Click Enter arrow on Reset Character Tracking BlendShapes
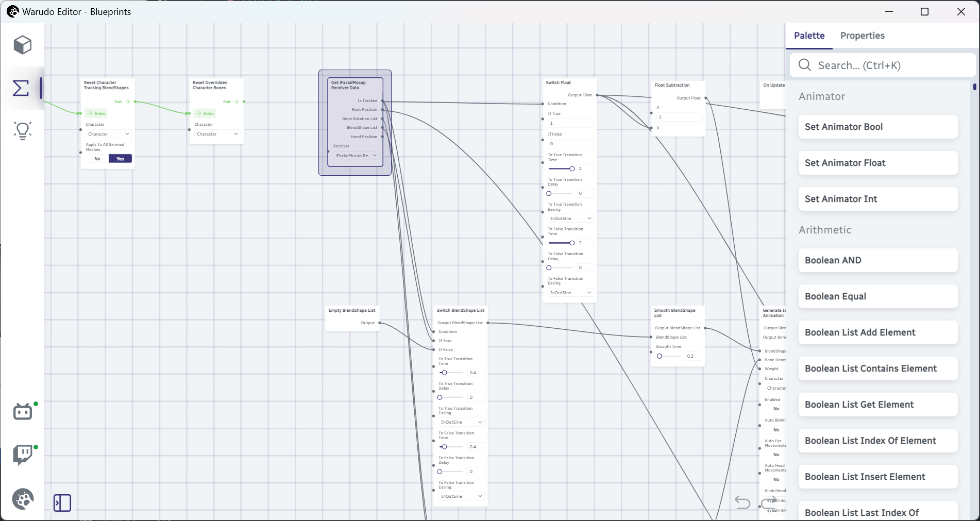 tap(90, 113)
